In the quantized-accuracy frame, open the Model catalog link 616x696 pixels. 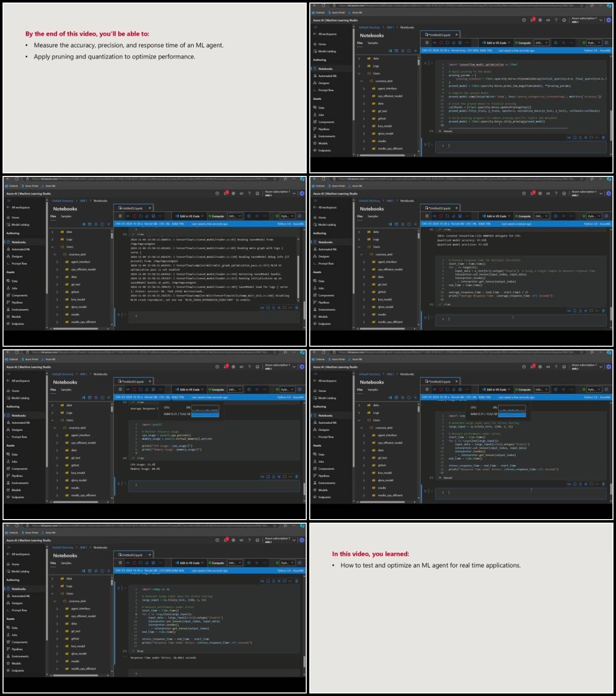(x=327, y=225)
